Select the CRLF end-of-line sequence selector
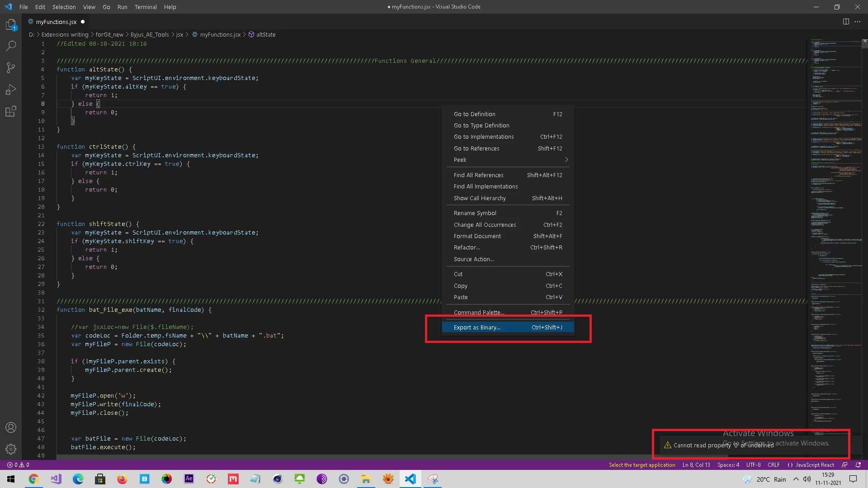 coord(773,465)
